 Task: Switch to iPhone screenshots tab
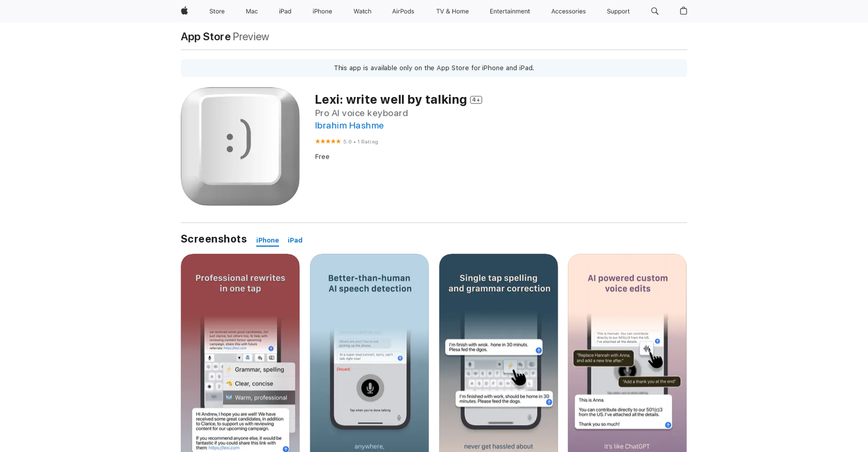pyautogui.click(x=267, y=241)
